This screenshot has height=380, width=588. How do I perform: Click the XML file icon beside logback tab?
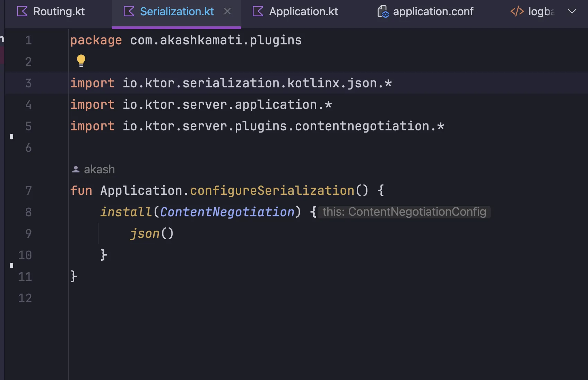pos(517,11)
